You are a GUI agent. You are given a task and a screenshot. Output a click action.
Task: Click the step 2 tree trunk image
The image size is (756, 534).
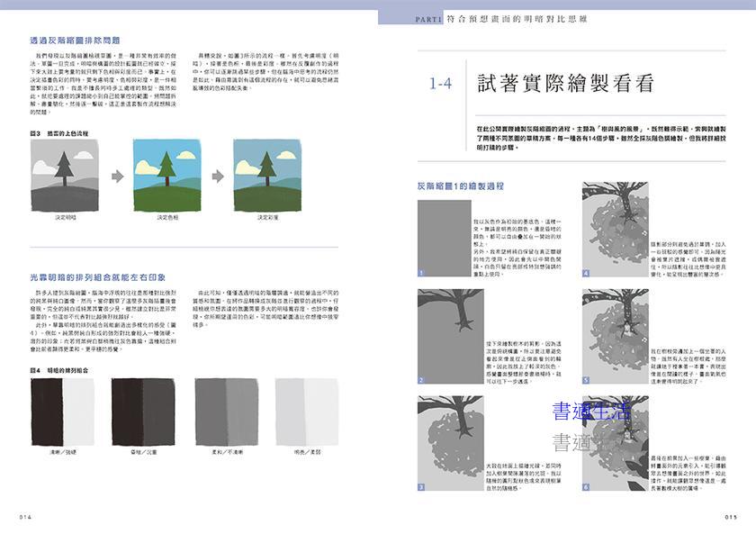[x=442, y=337]
